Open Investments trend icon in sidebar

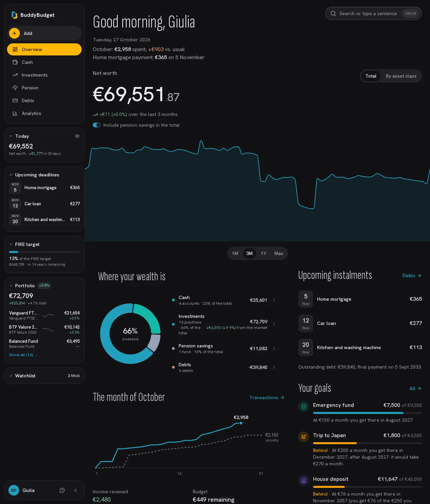pos(15,75)
